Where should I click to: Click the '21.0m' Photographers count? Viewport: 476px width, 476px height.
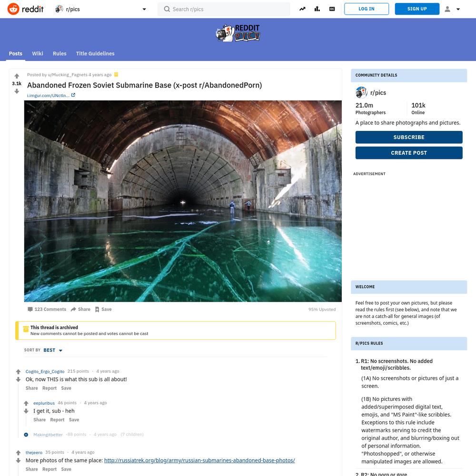pyautogui.click(x=364, y=105)
